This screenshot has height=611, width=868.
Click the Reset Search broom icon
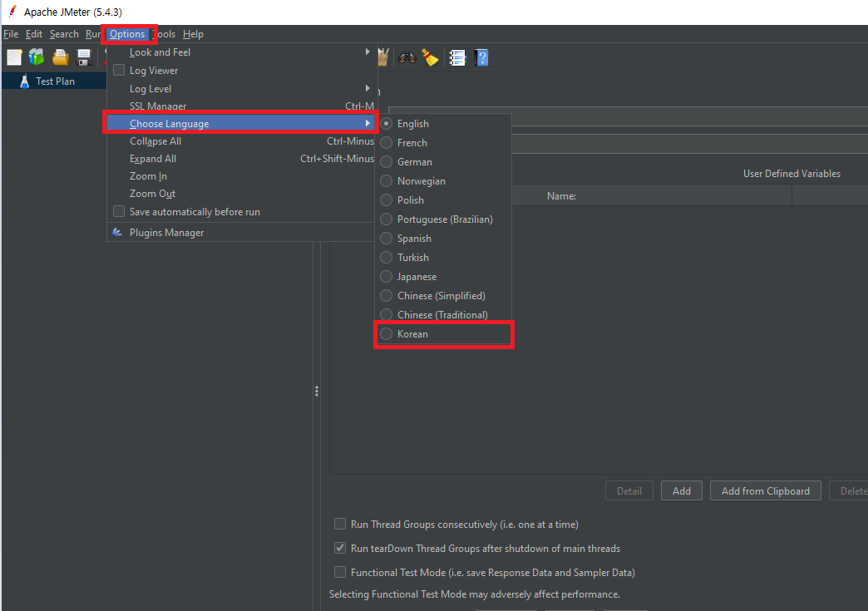430,57
